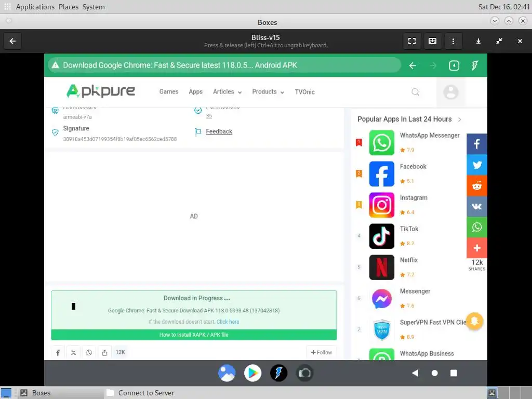532x399 pixels.
Task: Share via WhatsApp below the download box
Action: click(89, 353)
